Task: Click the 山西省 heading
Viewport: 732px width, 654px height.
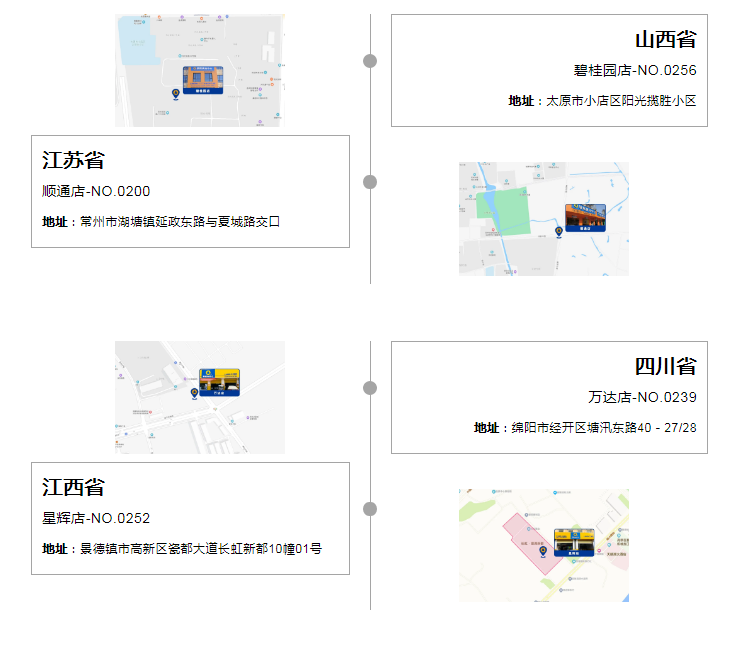Action: pyautogui.click(x=665, y=40)
